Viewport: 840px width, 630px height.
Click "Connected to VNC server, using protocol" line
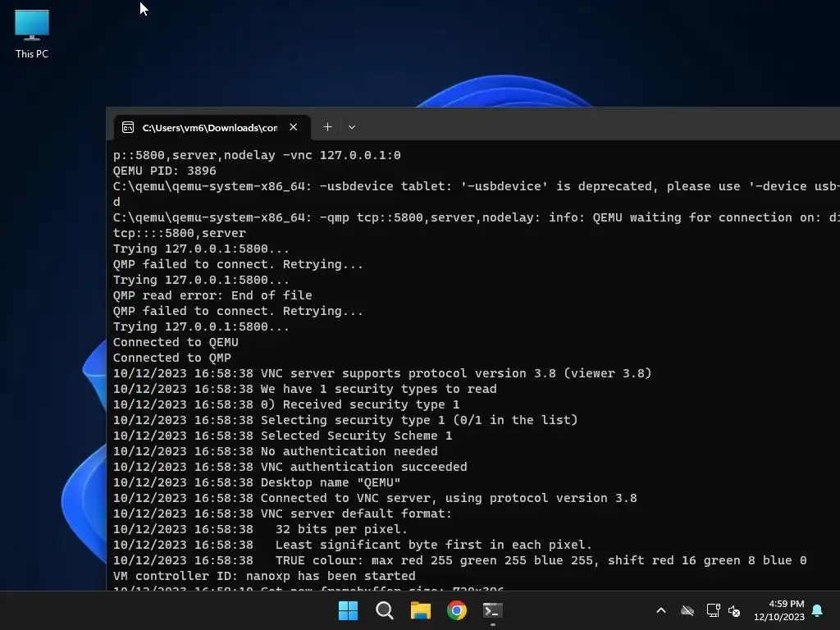(375, 498)
